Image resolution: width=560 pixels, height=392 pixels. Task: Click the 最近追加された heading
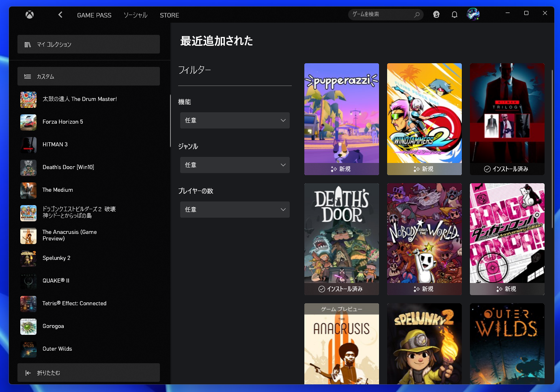217,41
